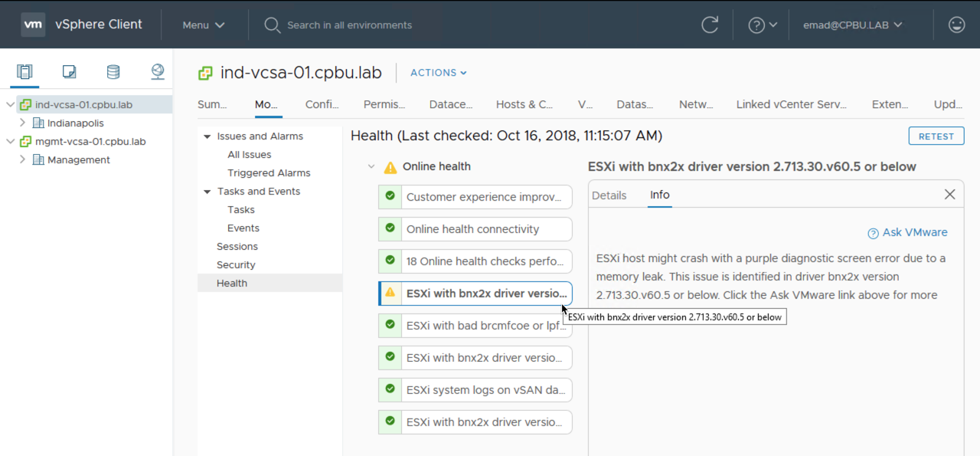
Task: Select ESXi with bad brcmfcoe check
Action: pos(475,325)
